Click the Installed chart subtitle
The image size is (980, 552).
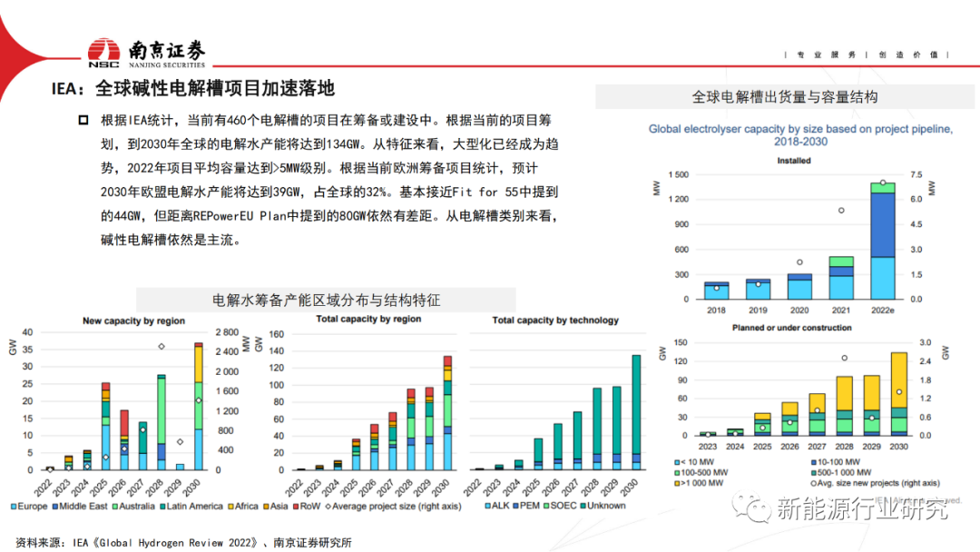pyautogui.click(x=794, y=161)
